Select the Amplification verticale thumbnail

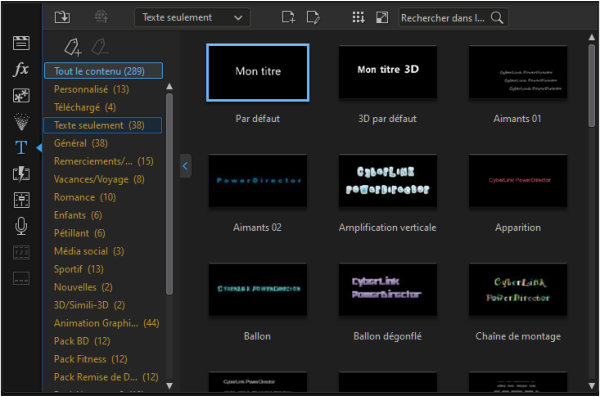(x=388, y=181)
